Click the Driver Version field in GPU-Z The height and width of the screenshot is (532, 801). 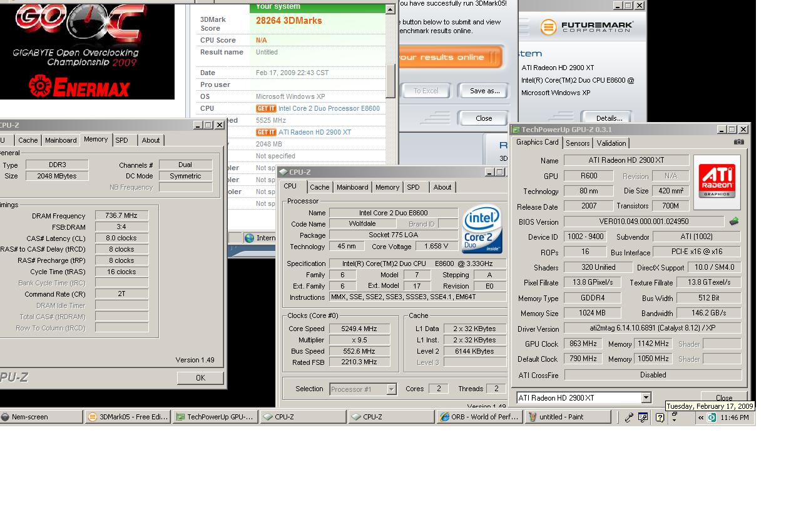[652, 329]
